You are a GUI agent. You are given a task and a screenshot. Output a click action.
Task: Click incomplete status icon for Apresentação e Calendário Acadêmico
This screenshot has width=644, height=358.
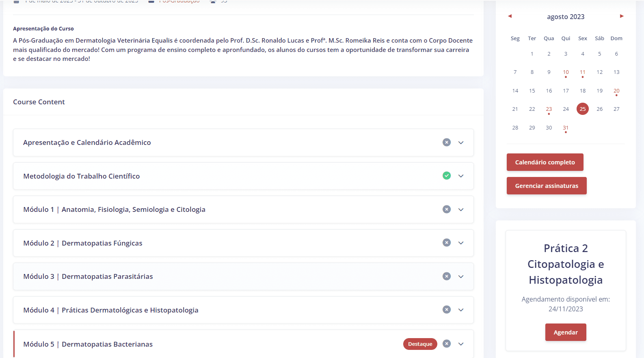tap(446, 142)
